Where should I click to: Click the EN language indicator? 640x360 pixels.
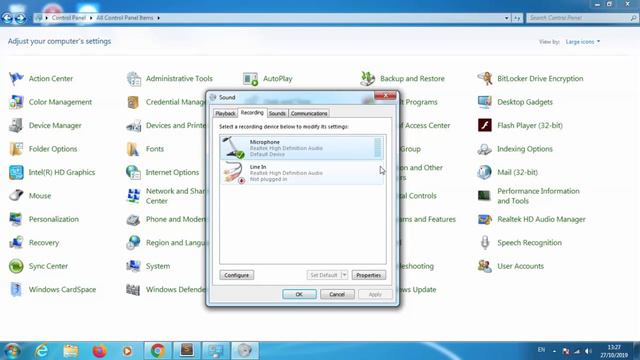541,350
